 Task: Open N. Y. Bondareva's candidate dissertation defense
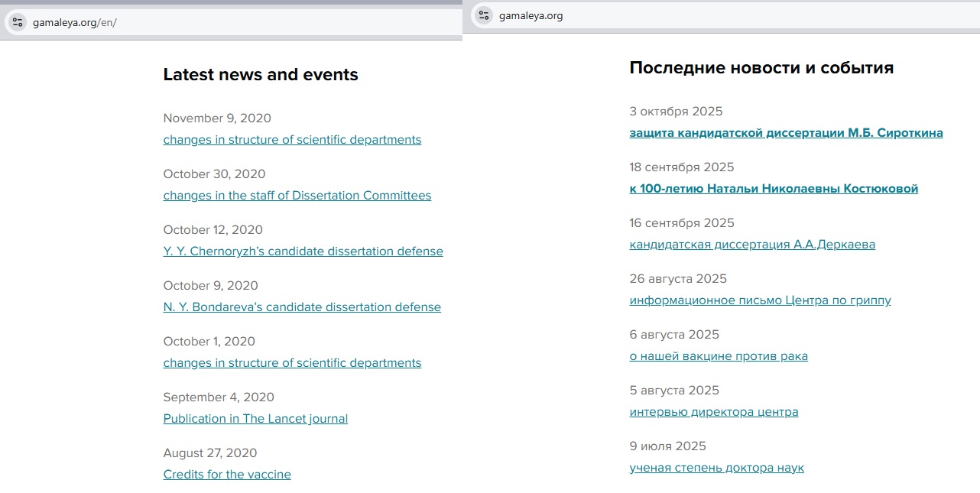(302, 307)
